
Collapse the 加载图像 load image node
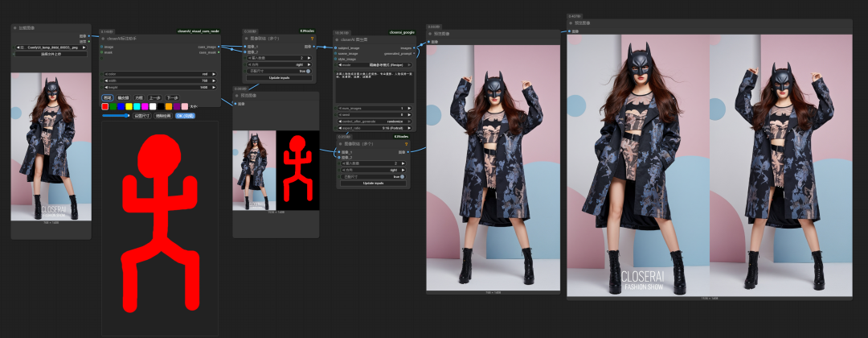tap(15, 27)
